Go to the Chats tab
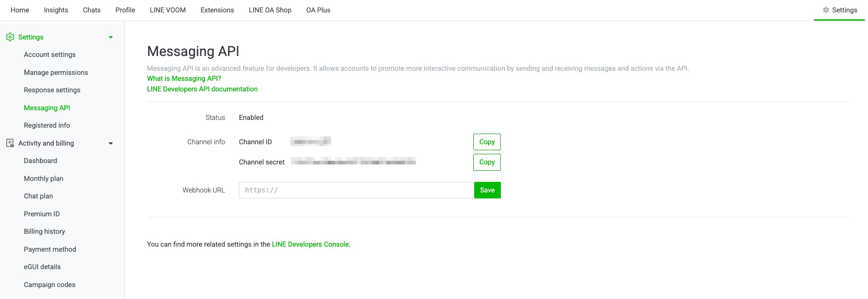The height and width of the screenshot is (299, 868). click(91, 10)
